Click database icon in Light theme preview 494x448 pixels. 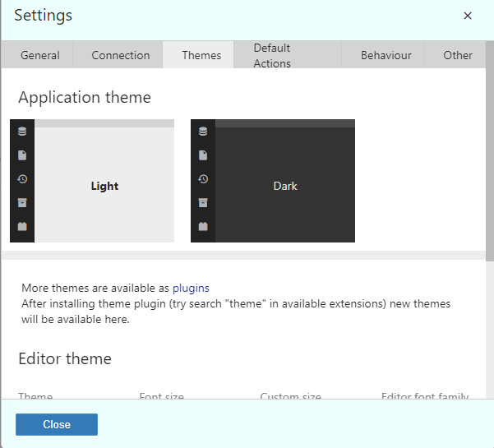point(22,131)
